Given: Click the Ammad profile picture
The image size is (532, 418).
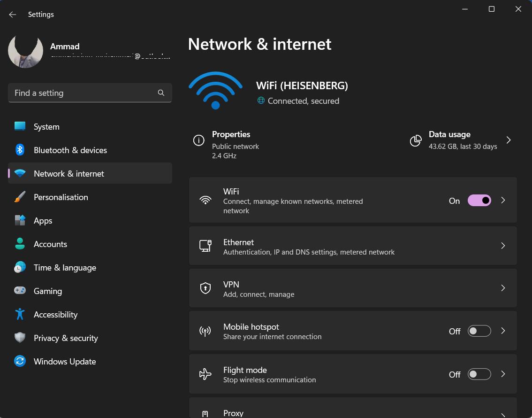Looking at the screenshot, I should 26,51.
